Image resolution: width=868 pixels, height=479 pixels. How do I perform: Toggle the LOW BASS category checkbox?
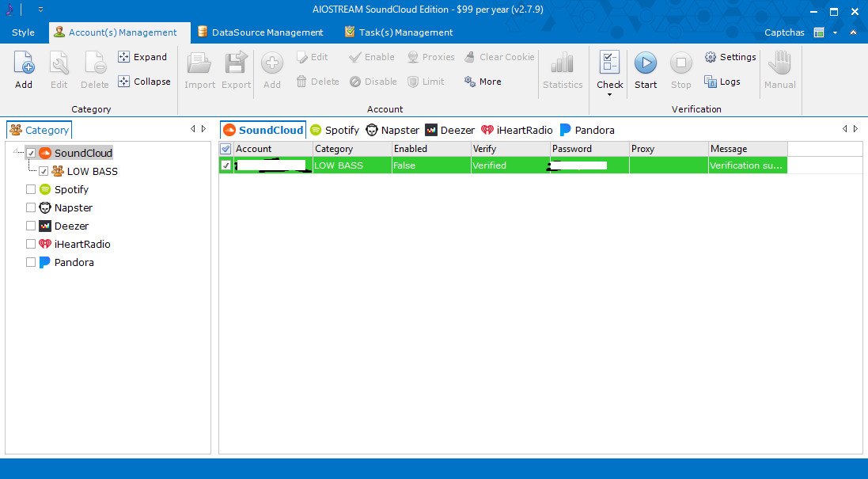click(44, 172)
